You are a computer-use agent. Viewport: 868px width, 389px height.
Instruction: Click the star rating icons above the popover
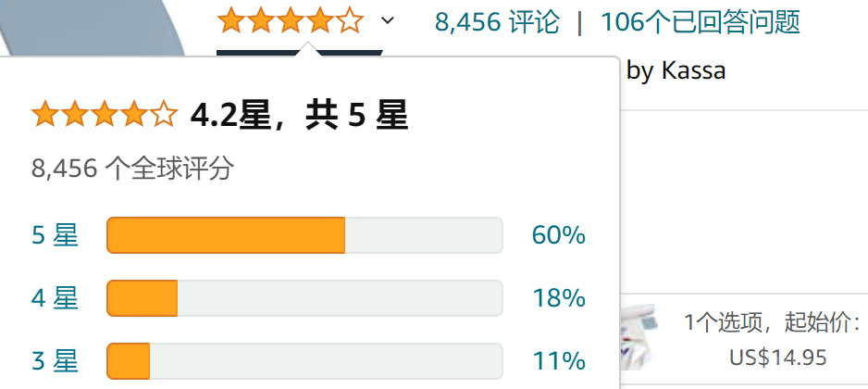pyautogui.click(x=290, y=21)
